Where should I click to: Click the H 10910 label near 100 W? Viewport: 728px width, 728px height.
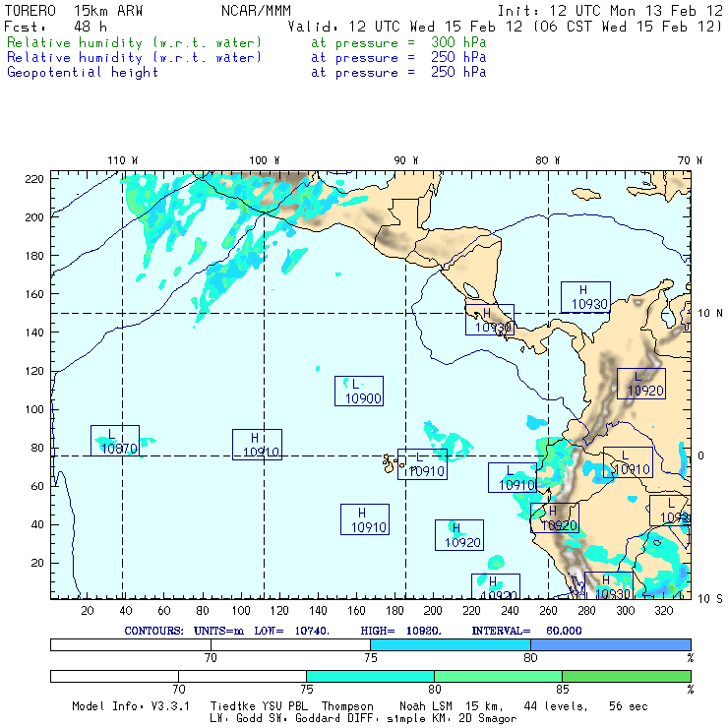(257, 445)
